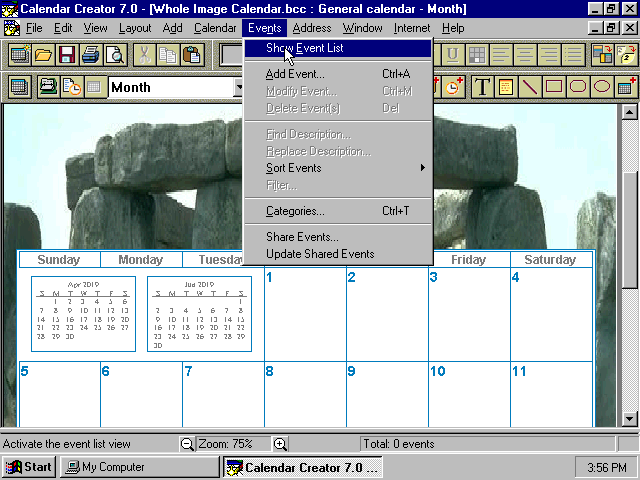Screen dimensions: 640x480
Task: Open the Window menu
Action: pos(362,28)
